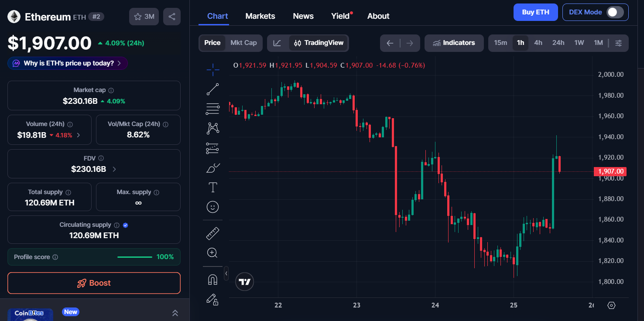Click date label 24 on time axis
Viewport: 644px width, 321px height.
(x=435, y=305)
